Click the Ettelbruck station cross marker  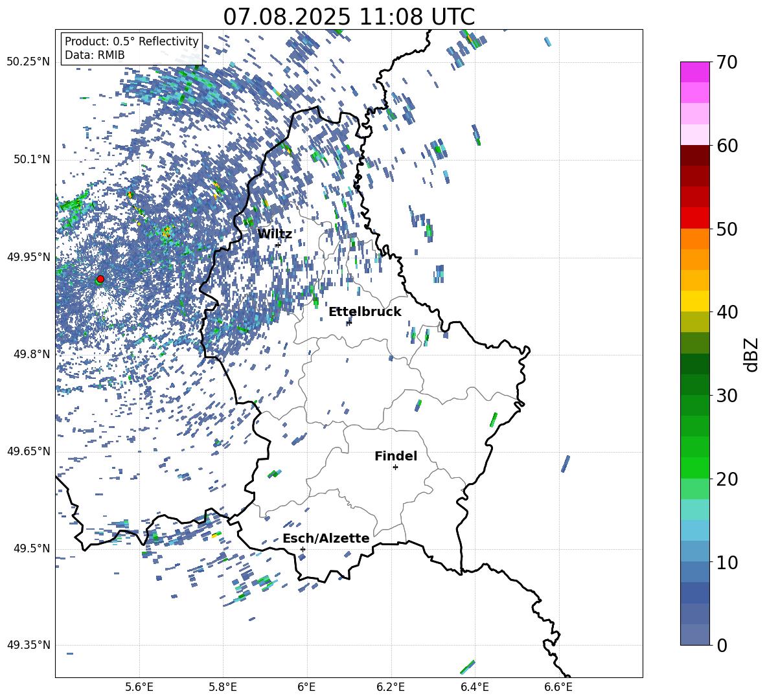click(349, 322)
